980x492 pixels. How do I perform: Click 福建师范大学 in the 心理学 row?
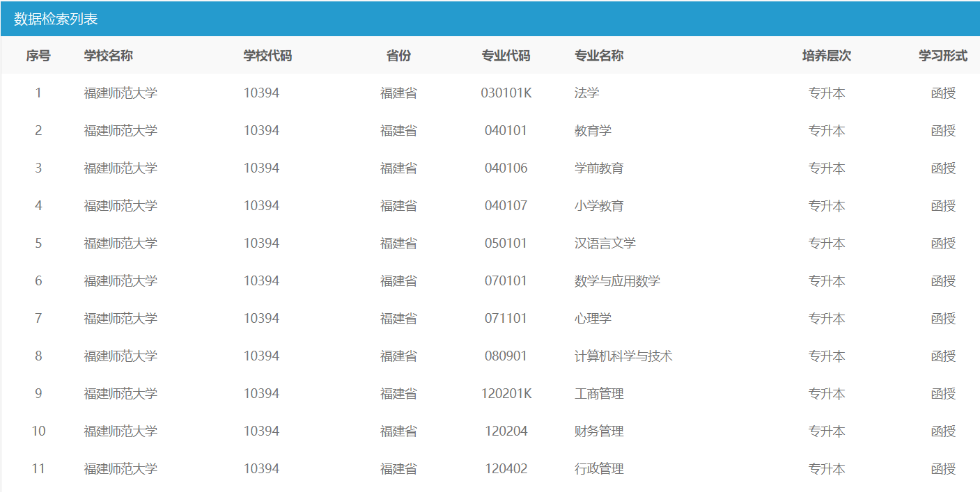tap(120, 319)
